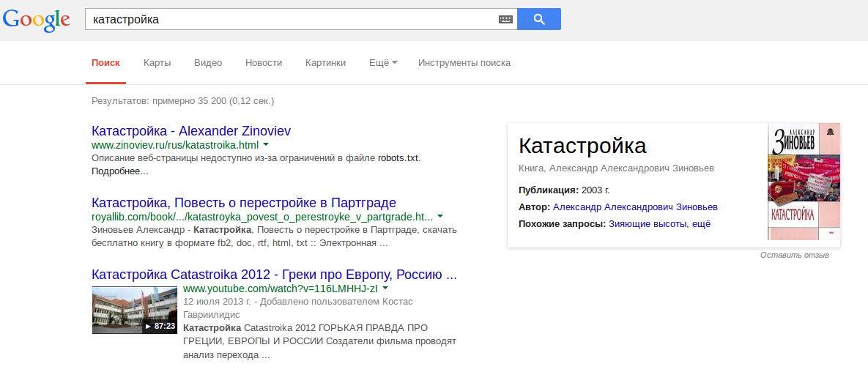The height and width of the screenshot is (372, 868).
Task: Click the Катастройка book cover image
Action: click(x=804, y=181)
